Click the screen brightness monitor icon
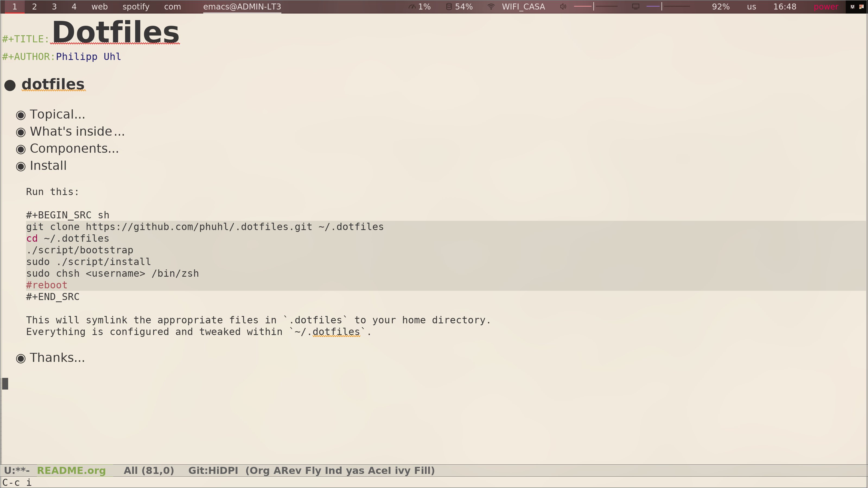Image resolution: width=868 pixels, height=488 pixels. [635, 7]
